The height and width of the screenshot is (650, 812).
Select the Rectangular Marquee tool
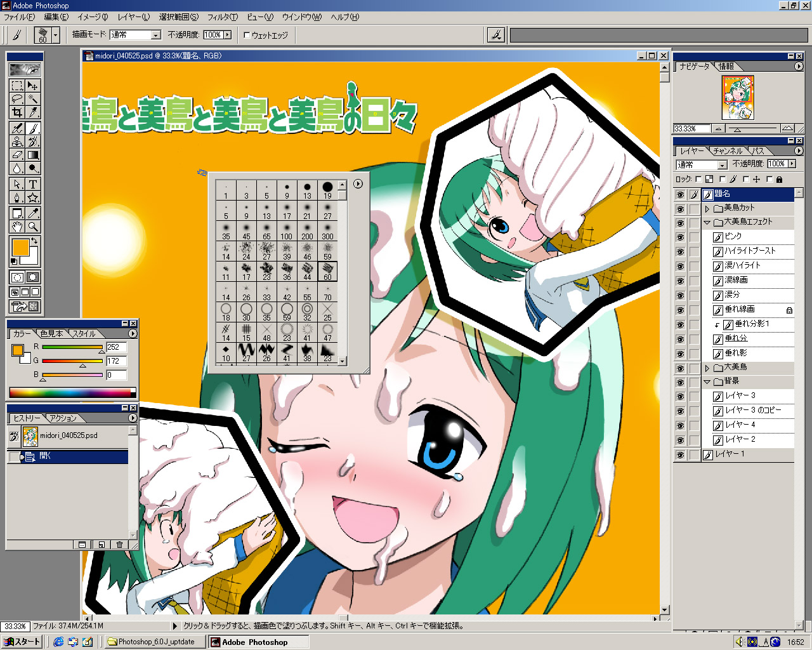(x=17, y=85)
